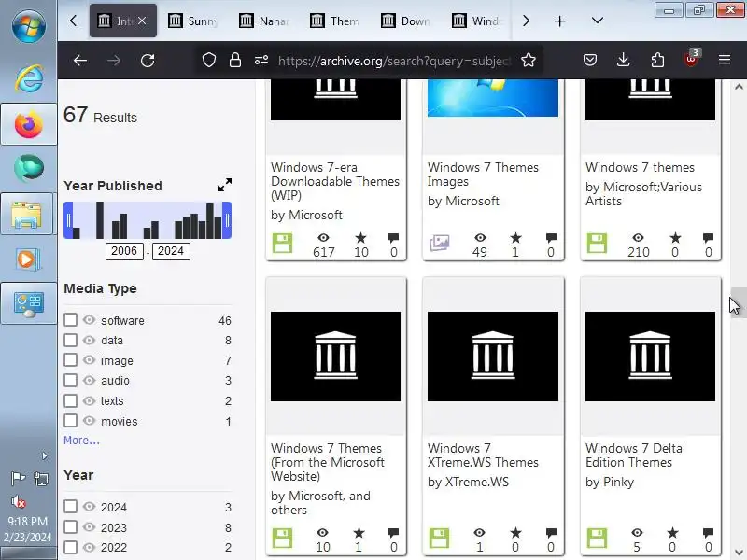The image size is (747, 560).
Task: Open Windows 7 Themes Images item
Action: click(483, 174)
